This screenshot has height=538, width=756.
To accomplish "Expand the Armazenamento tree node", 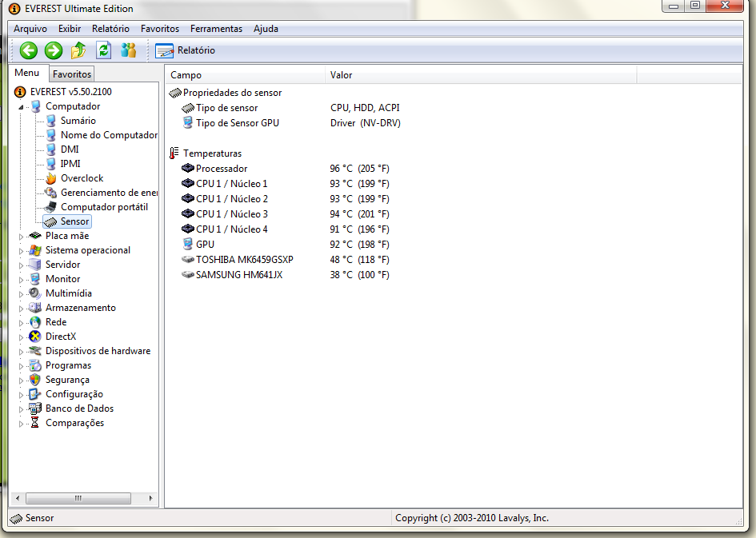I will pos(22,309).
